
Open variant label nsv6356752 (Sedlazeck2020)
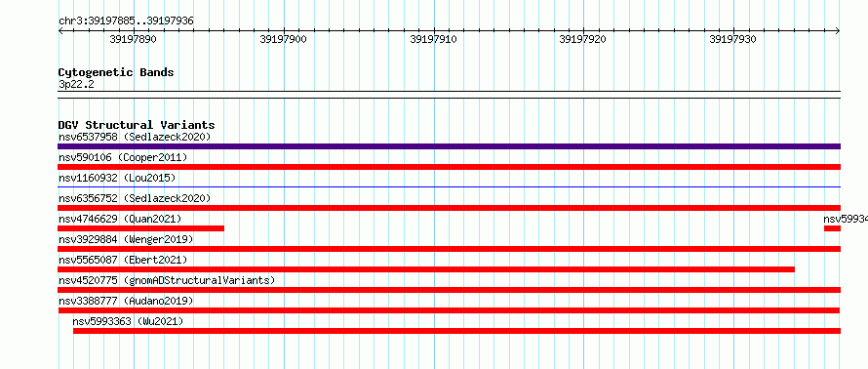tap(135, 198)
